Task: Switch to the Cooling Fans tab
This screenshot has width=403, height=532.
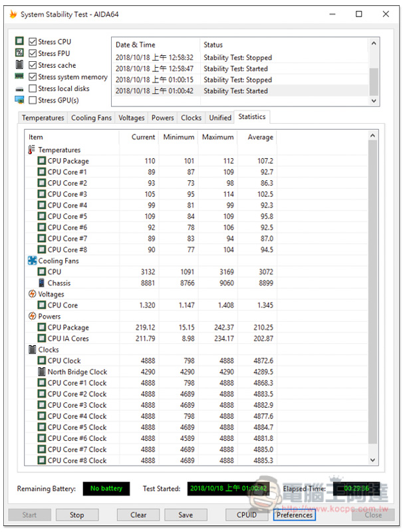Action: point(91,118)
